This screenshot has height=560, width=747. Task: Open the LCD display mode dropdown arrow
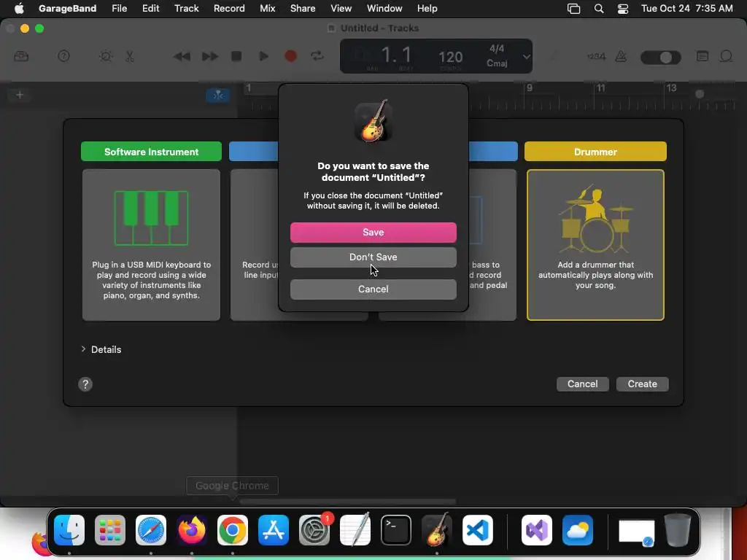[526, 57]
